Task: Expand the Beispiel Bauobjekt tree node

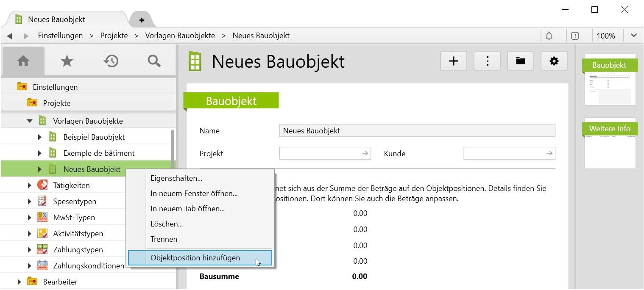Action: tap(40, 137)
